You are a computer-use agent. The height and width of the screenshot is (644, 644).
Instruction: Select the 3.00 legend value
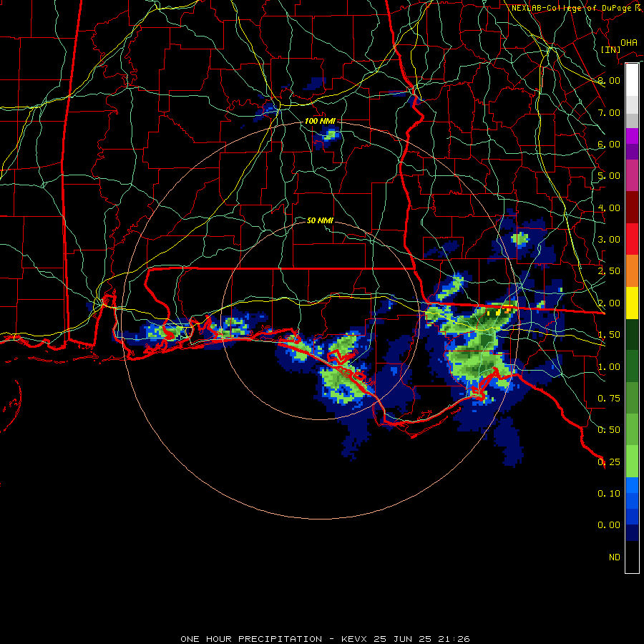[609, 240]
